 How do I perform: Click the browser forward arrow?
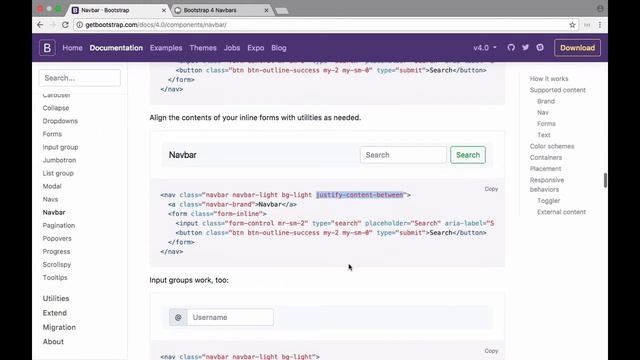point(53,25)
